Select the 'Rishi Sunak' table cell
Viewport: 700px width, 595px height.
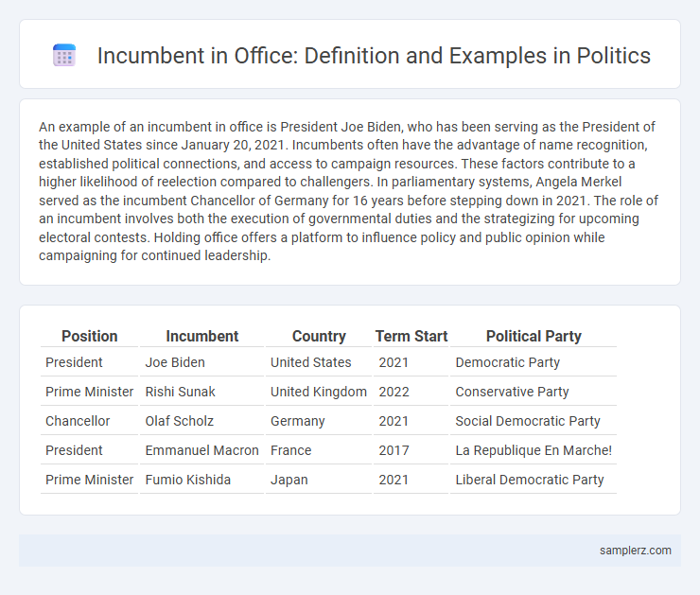[x=201, y=392]
